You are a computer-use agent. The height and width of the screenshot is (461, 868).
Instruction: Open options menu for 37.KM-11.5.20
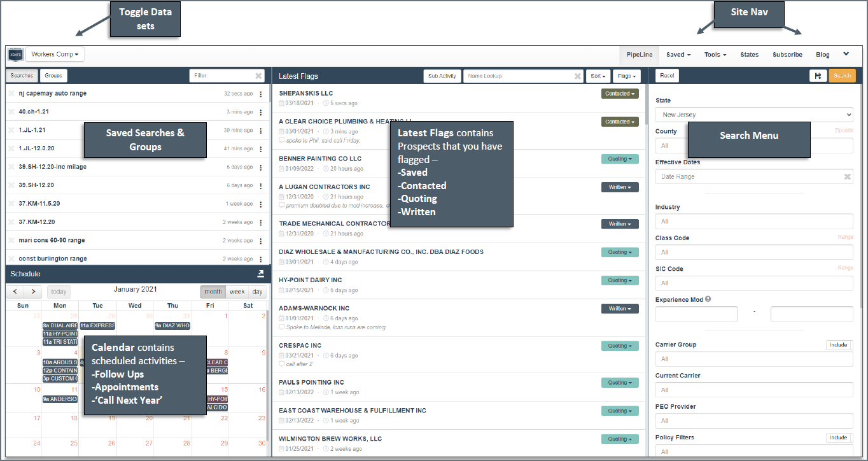(x=261, y=204)
